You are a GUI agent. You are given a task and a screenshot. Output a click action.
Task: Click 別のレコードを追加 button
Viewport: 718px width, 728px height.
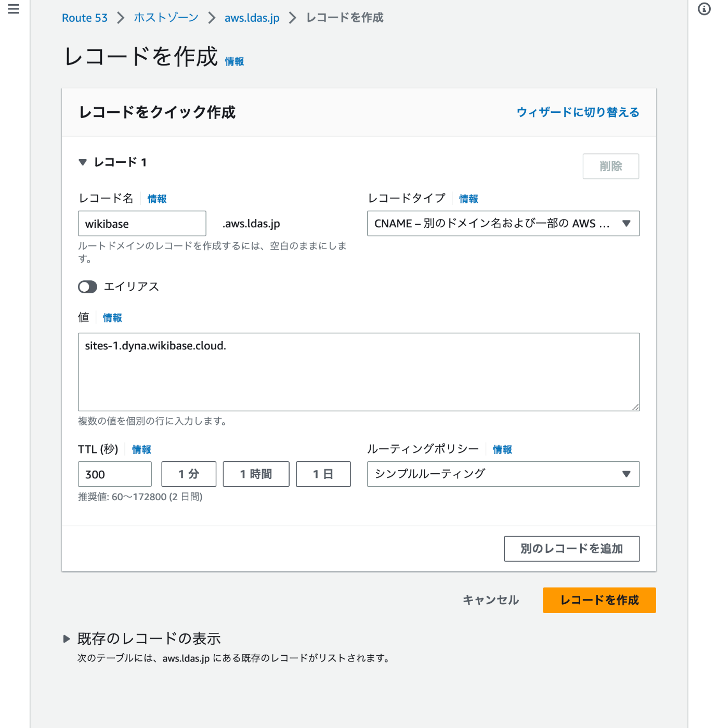pos(571,549)
